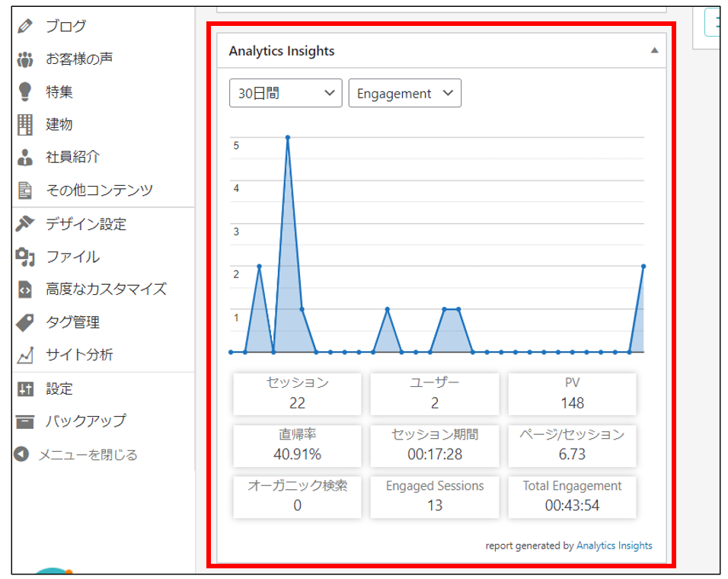The width and height of the screenshot is (728, 579).
Task: Click the tag icon for タグ管理
Action: [x=25, y=322]
